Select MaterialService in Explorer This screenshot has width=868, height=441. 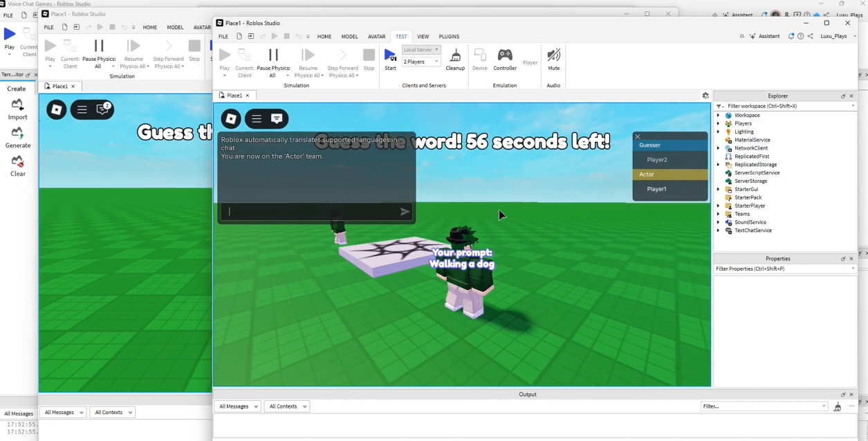pos(752,140)
